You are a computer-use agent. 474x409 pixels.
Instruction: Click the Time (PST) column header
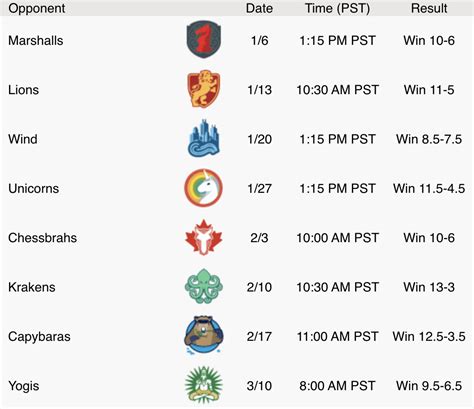[337, 8]
